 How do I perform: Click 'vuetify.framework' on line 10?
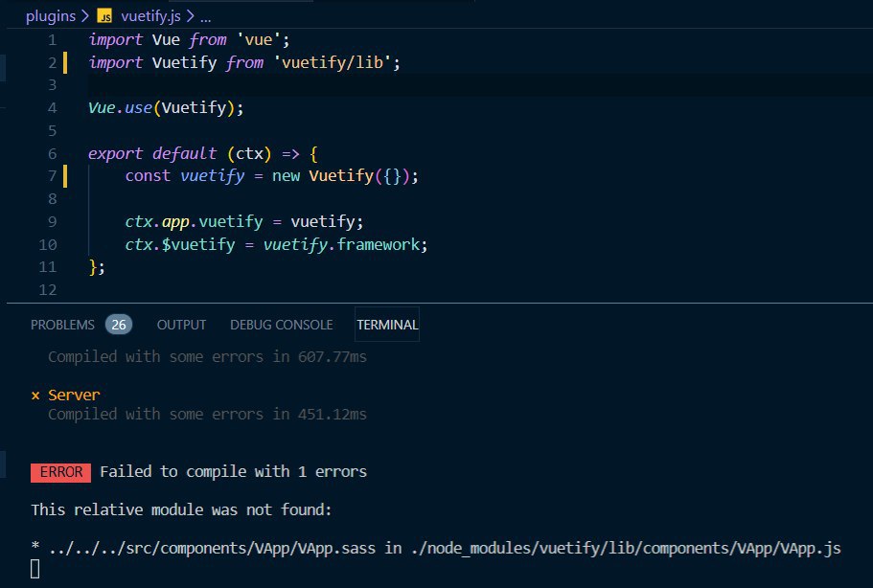point(341,245)
